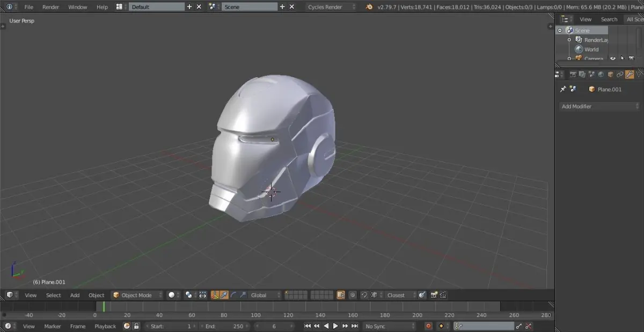Screen dimensions: 644x332
Task: Select World in the outliner
Action: (x=591, y=49)
